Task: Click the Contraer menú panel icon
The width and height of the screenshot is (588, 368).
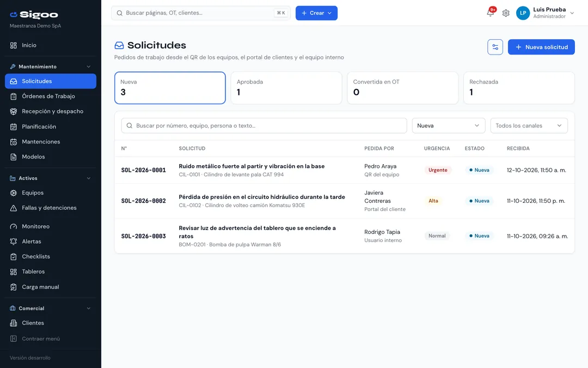Action: [14, 339]
